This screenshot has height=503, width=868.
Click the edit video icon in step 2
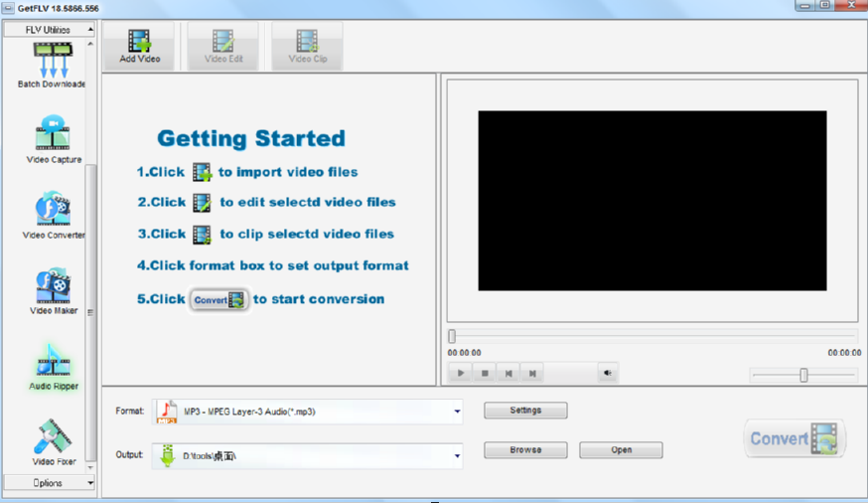pyautogui.click(x=202, y=203)
